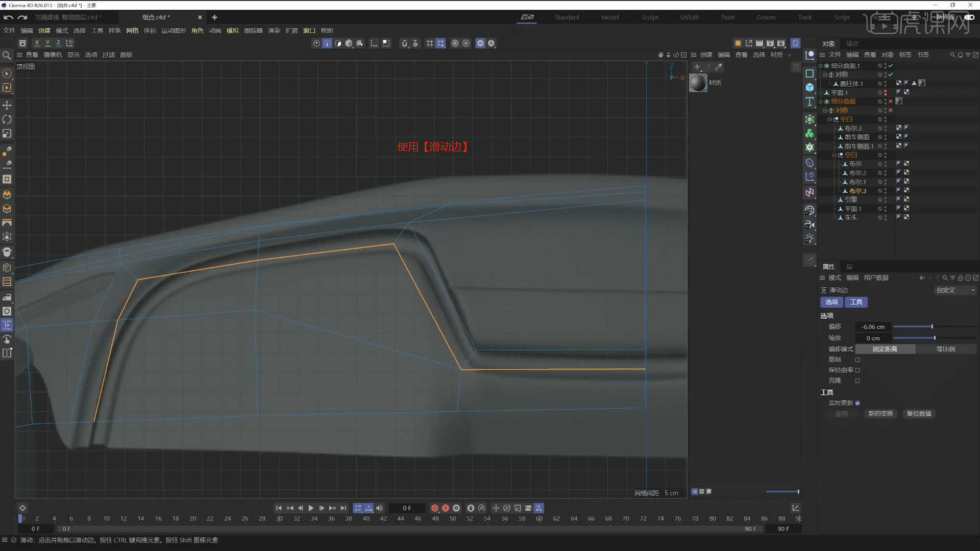Collapse the 细分曲面.1 tree node

click(x=821, y=66)
